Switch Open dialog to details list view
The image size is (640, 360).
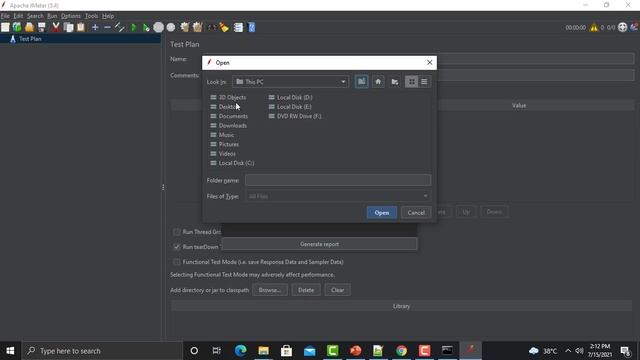(424, 82)
